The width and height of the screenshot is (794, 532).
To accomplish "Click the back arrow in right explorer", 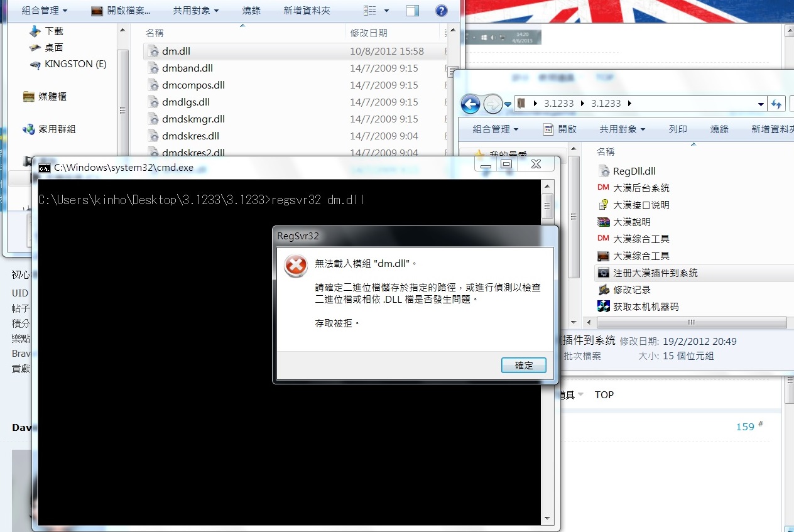I will [x=470, y=104].
